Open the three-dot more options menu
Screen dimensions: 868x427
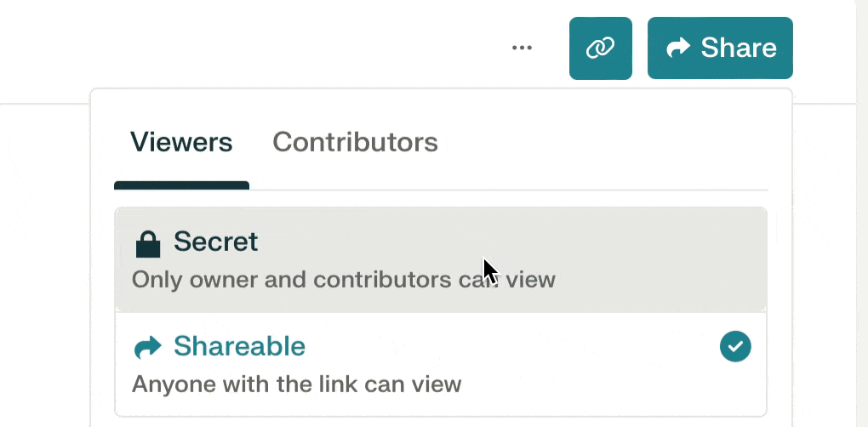pos(522,48)
